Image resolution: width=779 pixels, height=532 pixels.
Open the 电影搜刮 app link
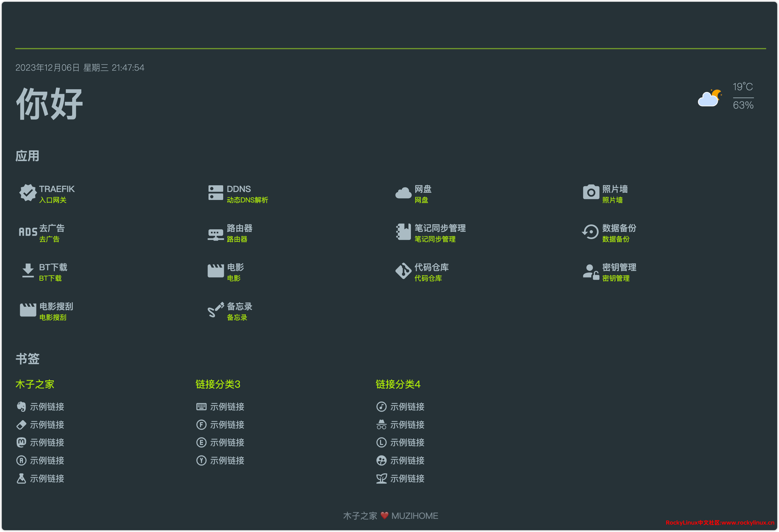tap(56, 307)
